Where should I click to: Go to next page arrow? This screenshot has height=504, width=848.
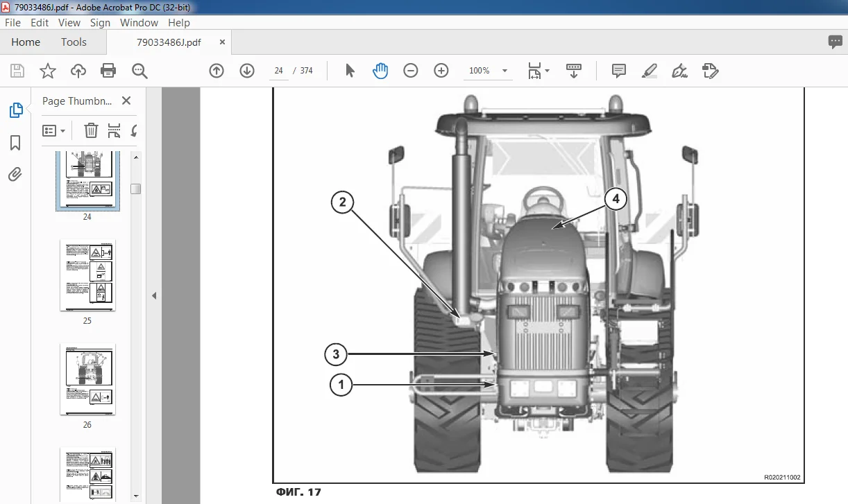pyautogui.click(x=247, y=71)
